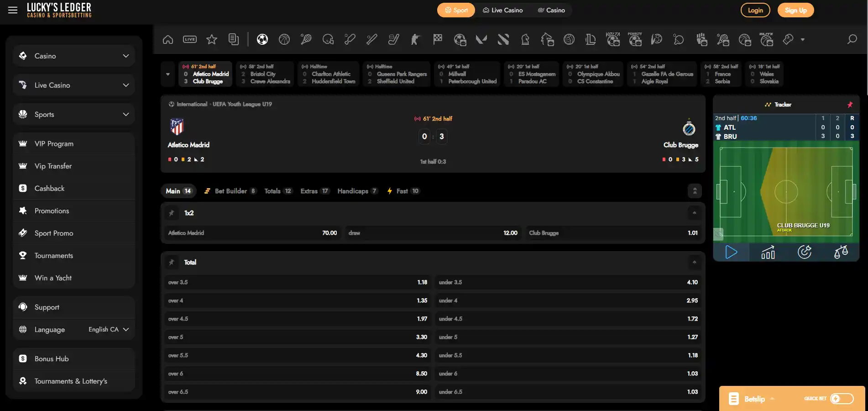The width and height of the screenshot is (868, 411).
Task: Select the baseball bat sport icon
Action: 372,40
